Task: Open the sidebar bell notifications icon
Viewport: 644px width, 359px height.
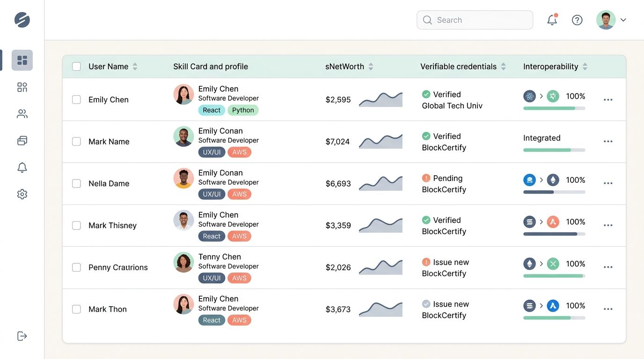Action: 22,167
